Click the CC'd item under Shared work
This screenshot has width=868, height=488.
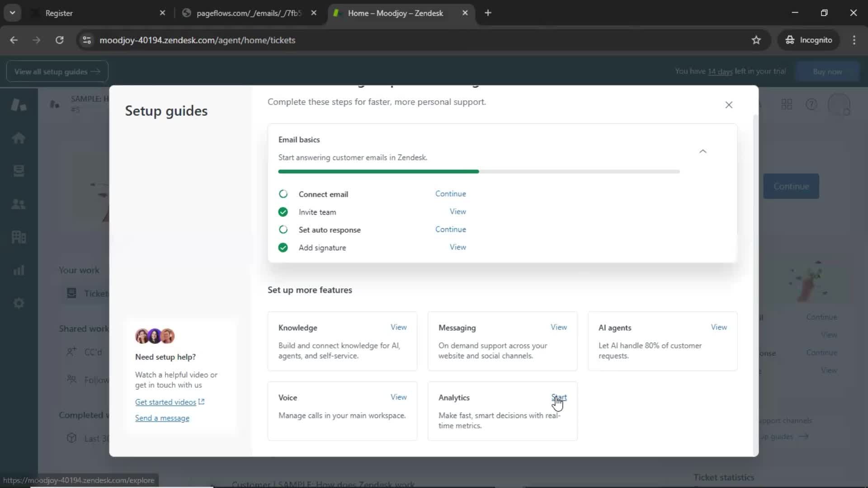tap(85, 352)
